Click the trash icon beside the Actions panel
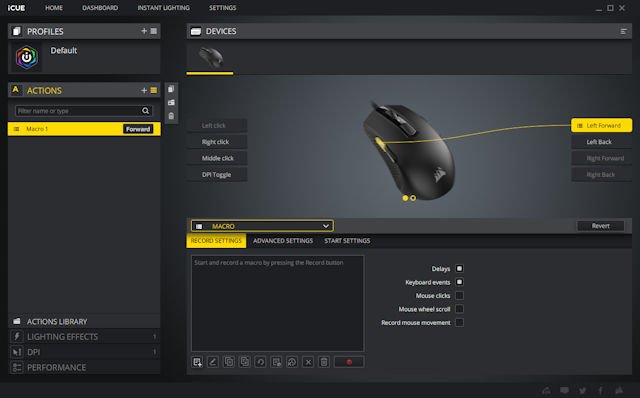This screenshot has height=398, width=640. click(171, 116)
